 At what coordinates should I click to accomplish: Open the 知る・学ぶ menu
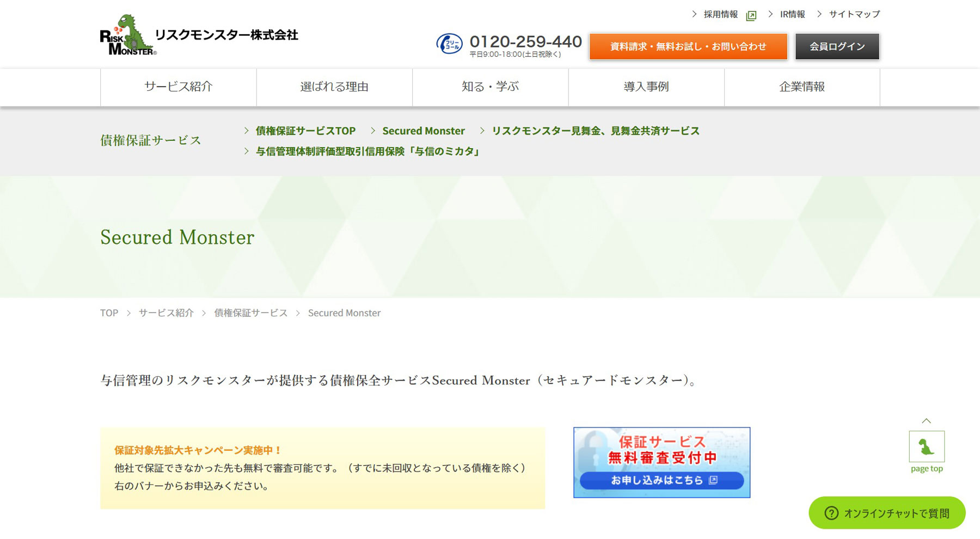pyautogui.click(x=491, y=87)
